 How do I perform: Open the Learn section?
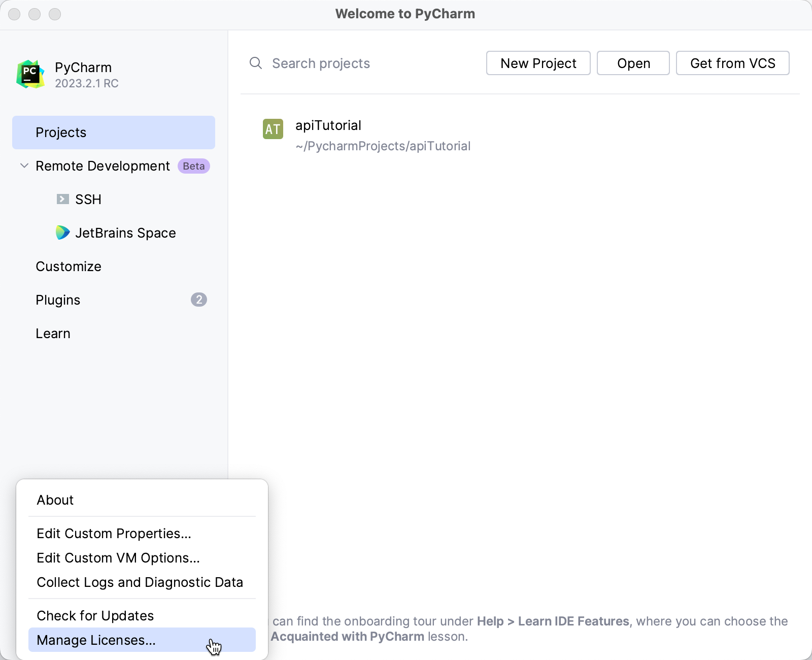click(53, 333)
